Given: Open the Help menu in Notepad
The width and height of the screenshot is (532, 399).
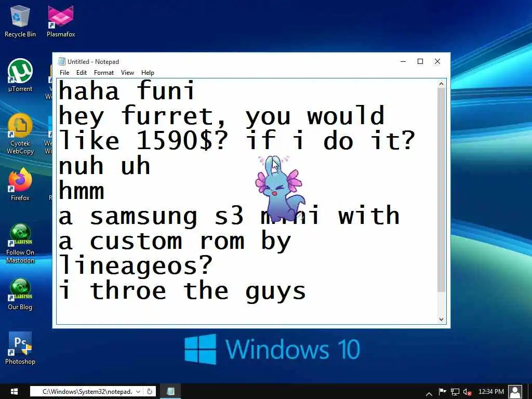Looking at the screenshot, I should point(148,73).
